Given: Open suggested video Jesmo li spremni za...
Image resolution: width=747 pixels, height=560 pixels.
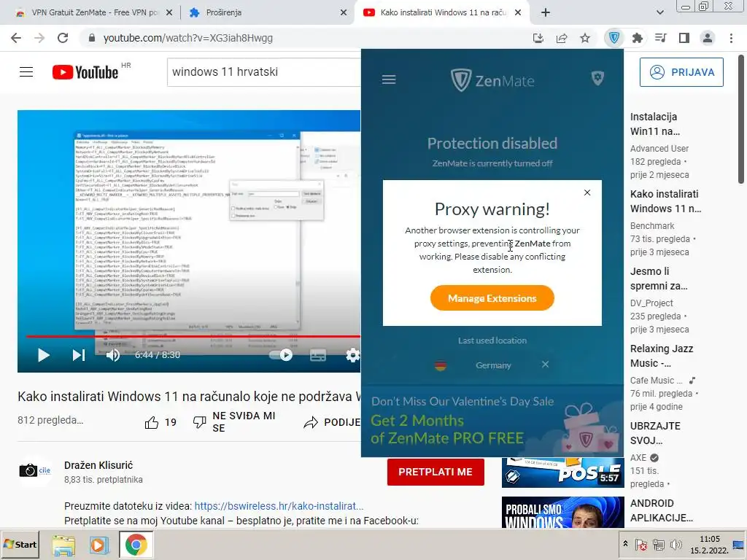Looking at the screenshot, I should [659, 279].
